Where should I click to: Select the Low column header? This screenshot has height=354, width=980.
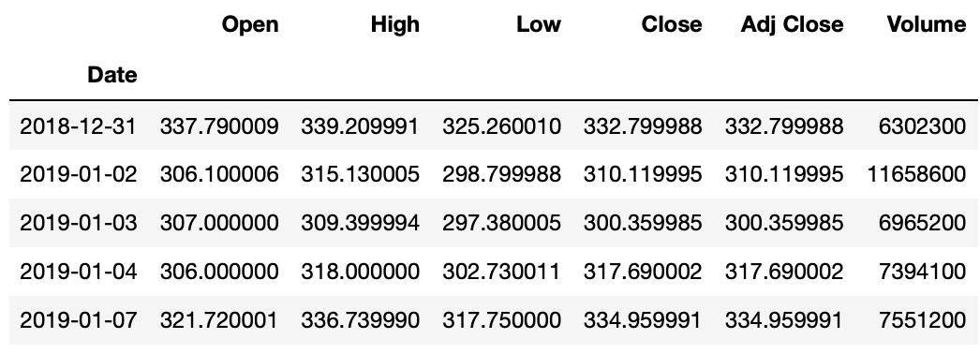(x=539, y=24)
